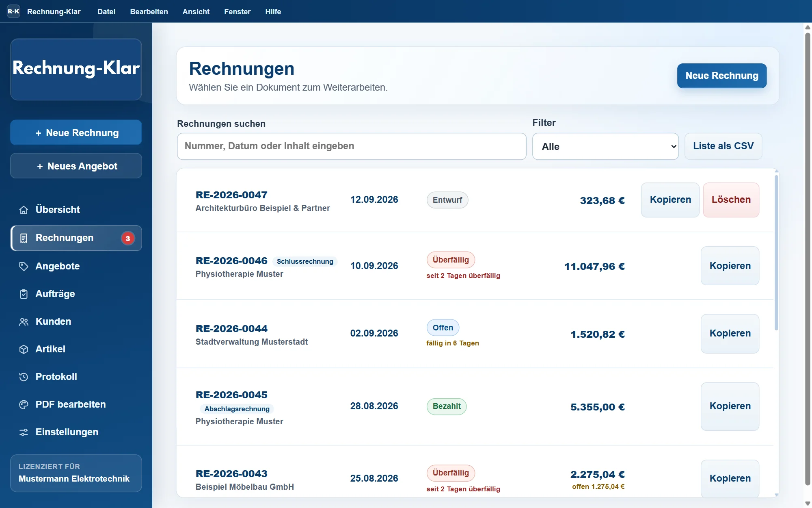Screen dimensions: 812x508
Task: Open invoice number RE-2026-0046
Action: coord(231,261)
